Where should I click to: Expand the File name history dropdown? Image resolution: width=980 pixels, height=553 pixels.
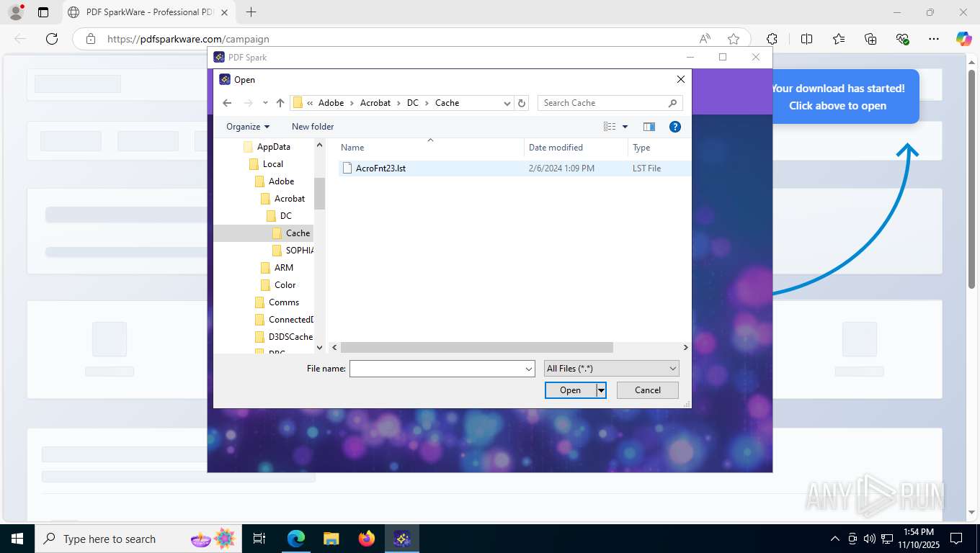(x=529, y=369)
